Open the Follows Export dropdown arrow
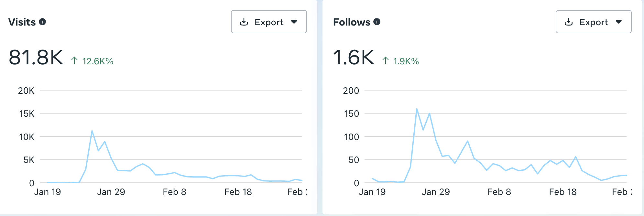 pos(619,22)
